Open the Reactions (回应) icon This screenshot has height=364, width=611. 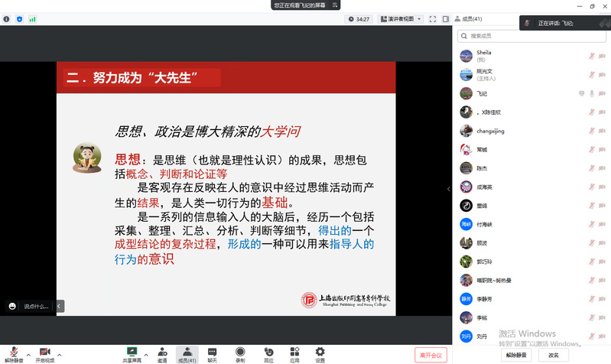(x=268, y=353)
